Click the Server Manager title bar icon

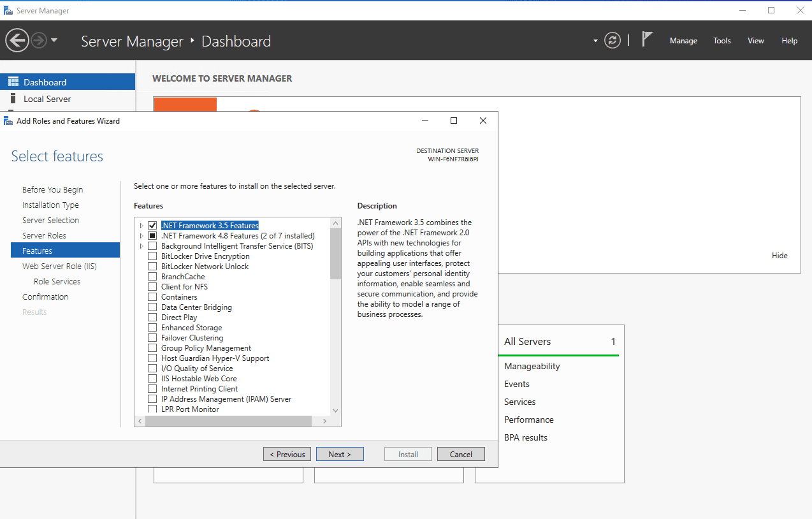click(7, 11)
